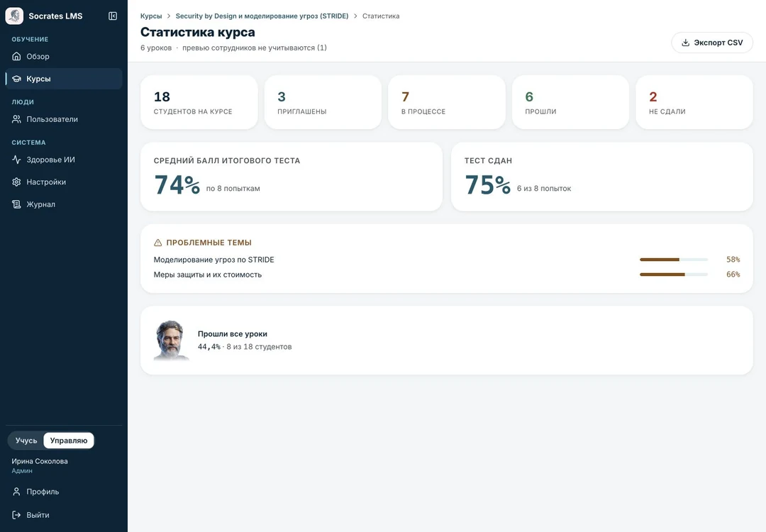Image resolution: width=766 pixels, height=532 pixels.
Task: Click the 58% value label
Action: (733, 260)
